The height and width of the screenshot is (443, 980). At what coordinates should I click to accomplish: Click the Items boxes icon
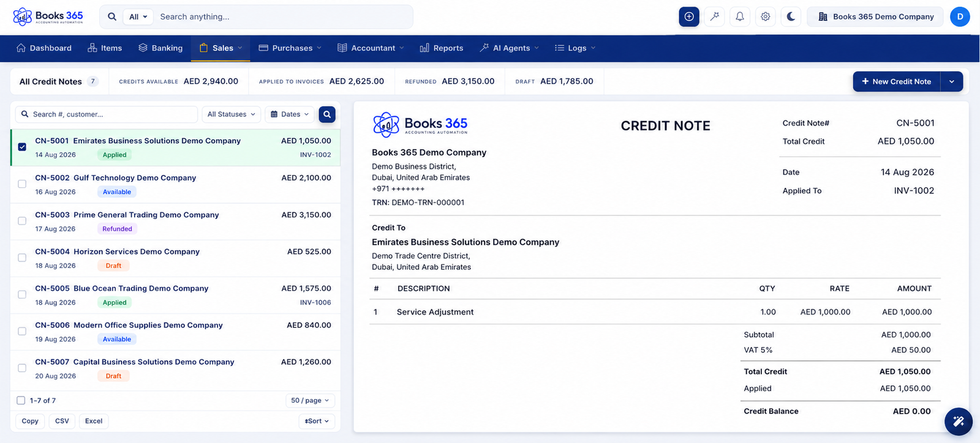click(92, 48)
